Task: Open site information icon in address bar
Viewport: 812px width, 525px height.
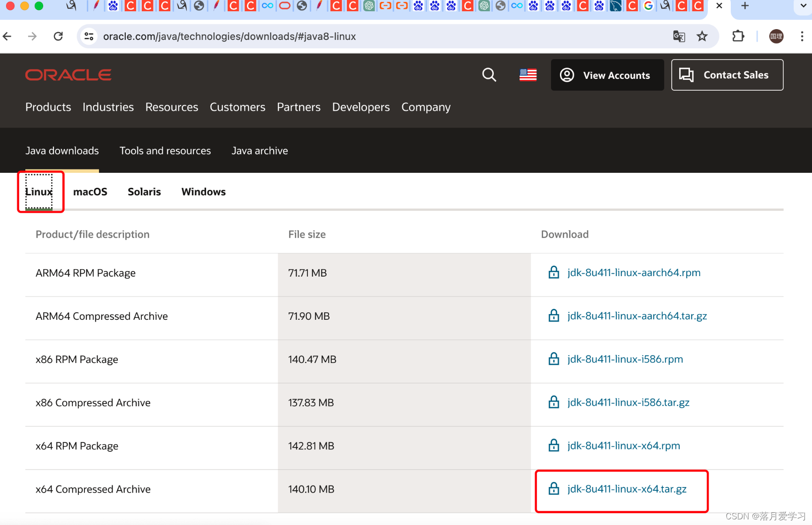Action: coord(89,36)
